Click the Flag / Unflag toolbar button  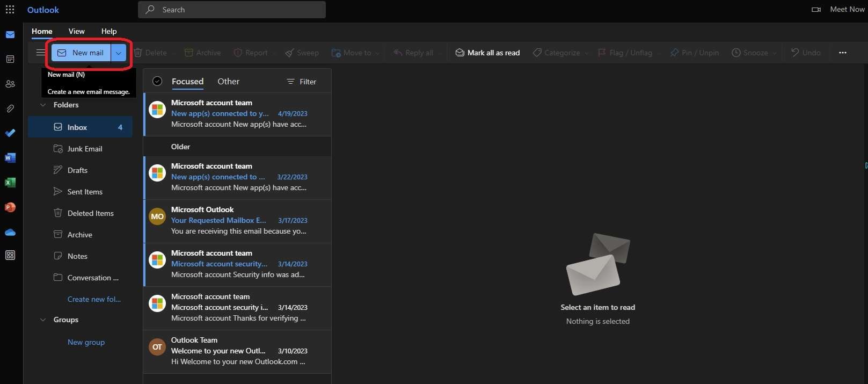pos(625,53)
